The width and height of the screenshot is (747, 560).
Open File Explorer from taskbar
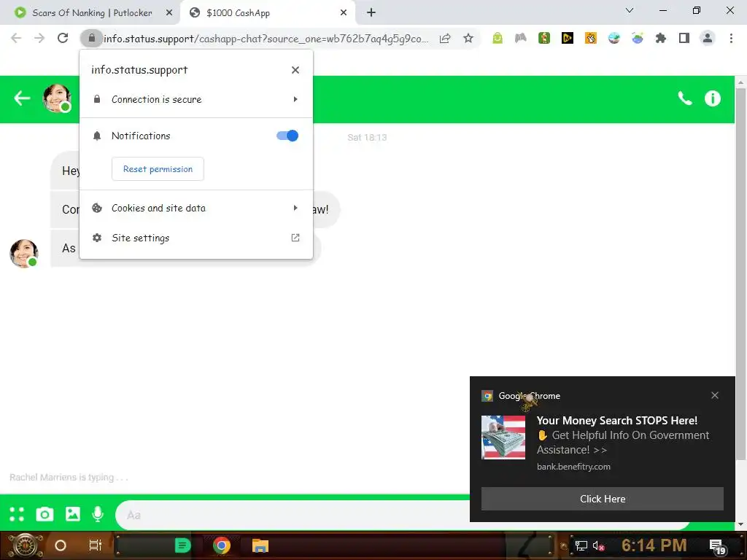[x=260, y=545]
